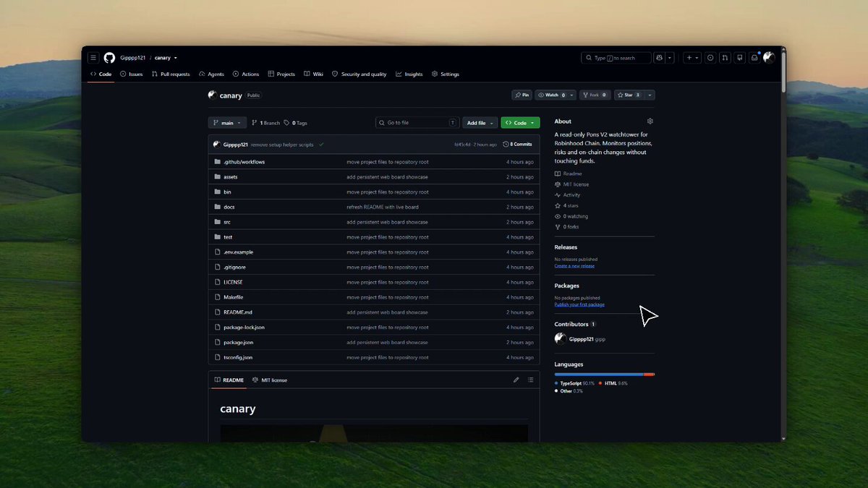
Task: Open the canary repository switcher in breadcrumb
Action: [166, 58]
